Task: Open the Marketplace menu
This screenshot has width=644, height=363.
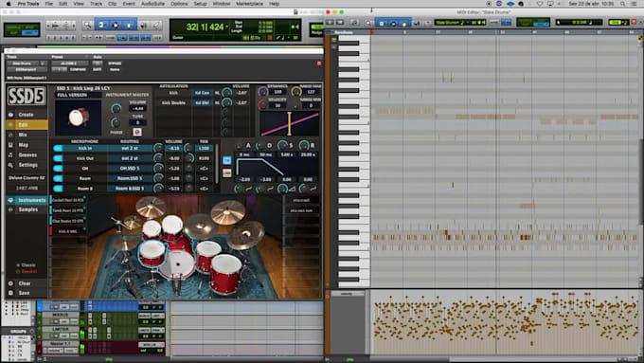Action: tap(250, 4)
